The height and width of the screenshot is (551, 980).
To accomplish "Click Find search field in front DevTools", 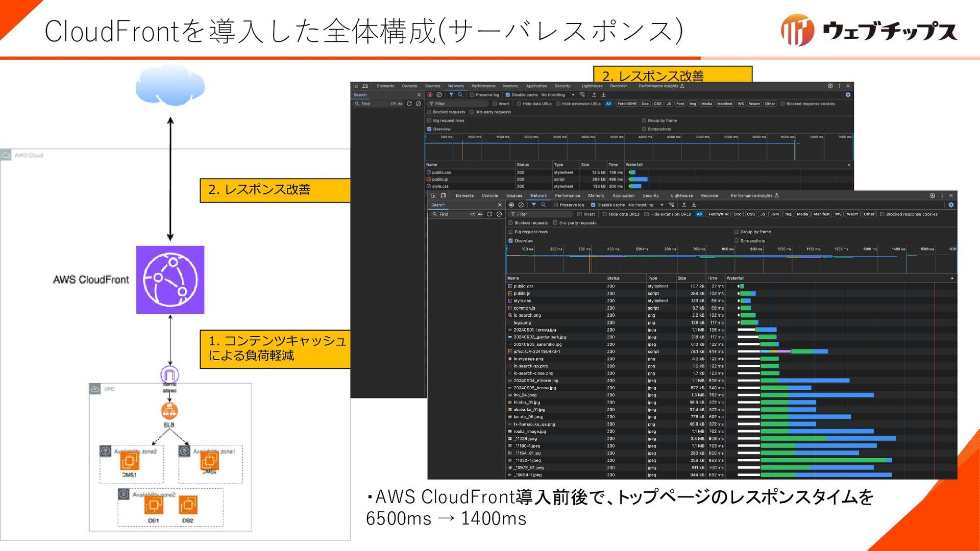I will (x=451, y=214).
